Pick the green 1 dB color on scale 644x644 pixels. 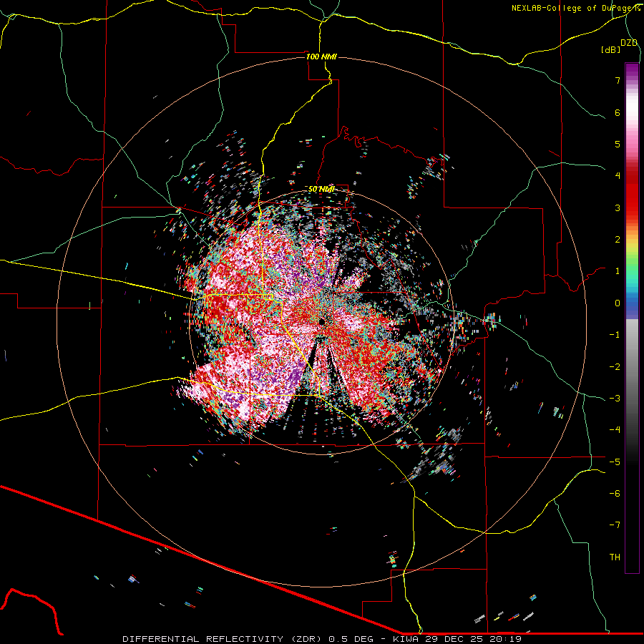pyautogui.click(x=632, y=271)
